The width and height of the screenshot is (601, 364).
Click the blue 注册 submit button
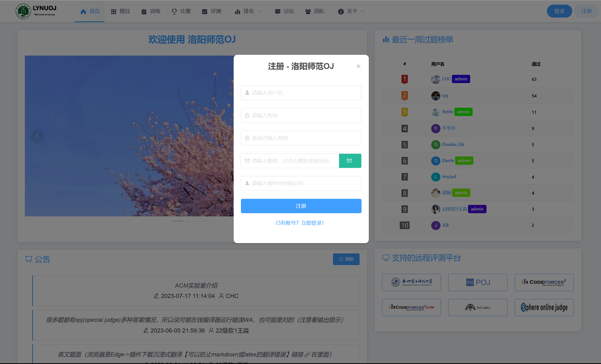(301, 206)
